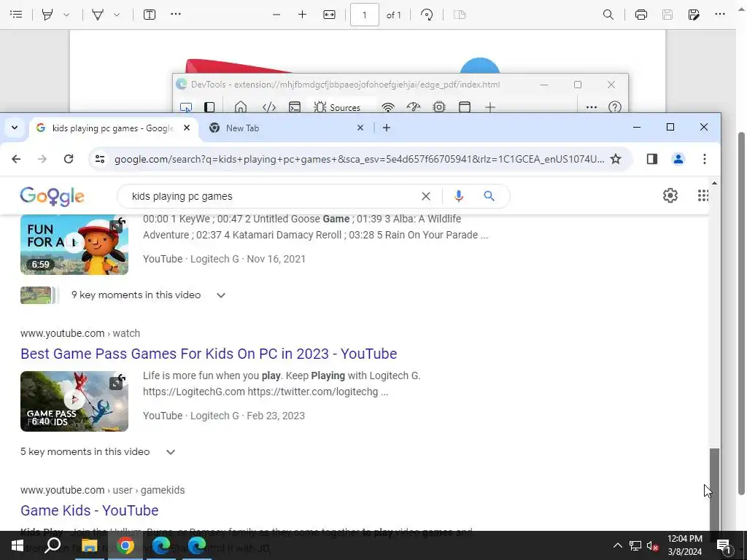Open taskbar volume control
747x560 pixels.
(x=652, y=546)
